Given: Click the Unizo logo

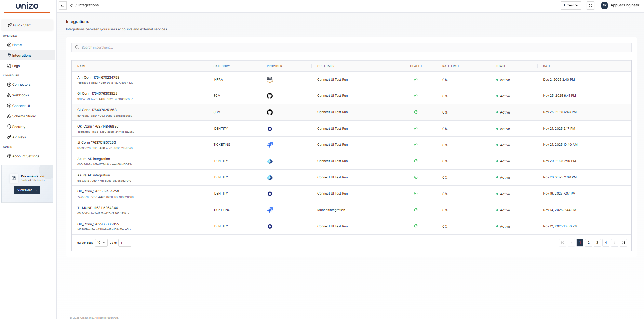Looking at the screenshot, I should pos(27,6).
